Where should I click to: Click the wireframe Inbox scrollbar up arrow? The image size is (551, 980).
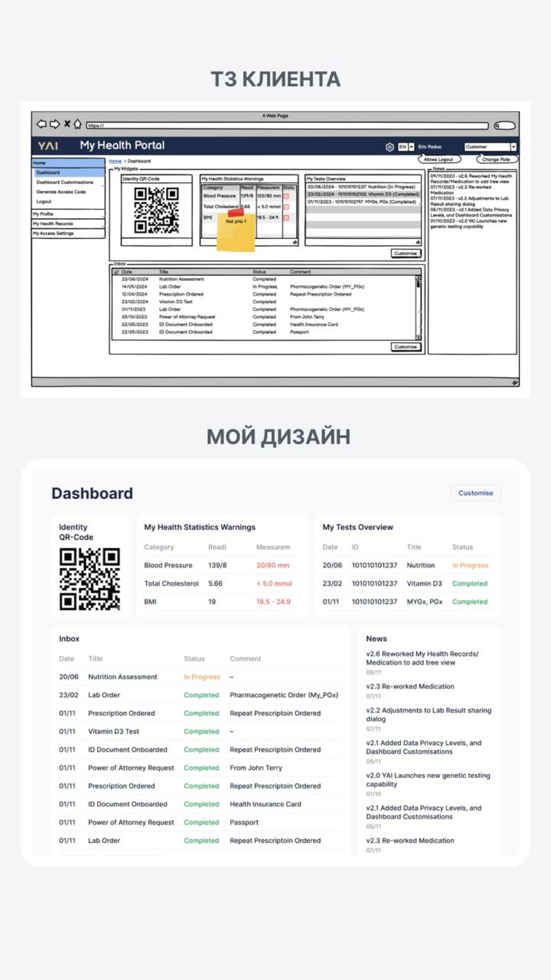coord(418,278)
